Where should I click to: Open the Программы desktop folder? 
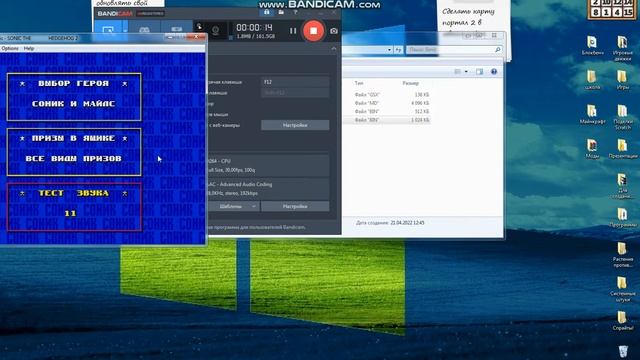622,218
